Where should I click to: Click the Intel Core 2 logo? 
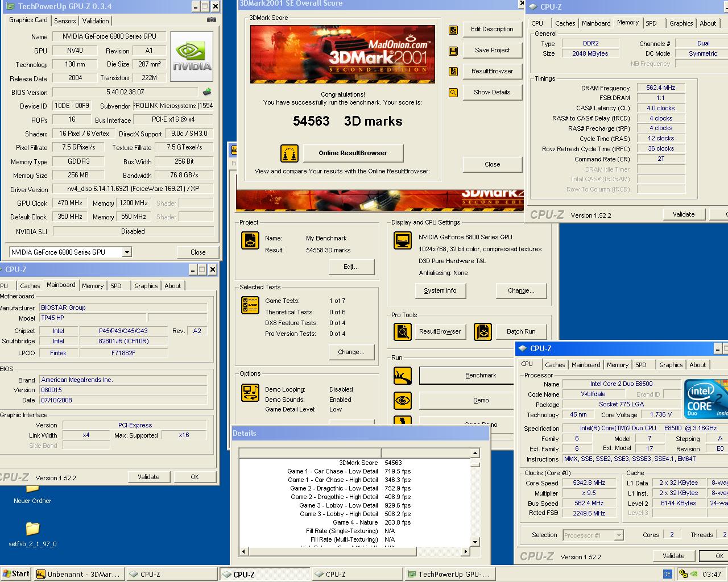click(706, 400)
